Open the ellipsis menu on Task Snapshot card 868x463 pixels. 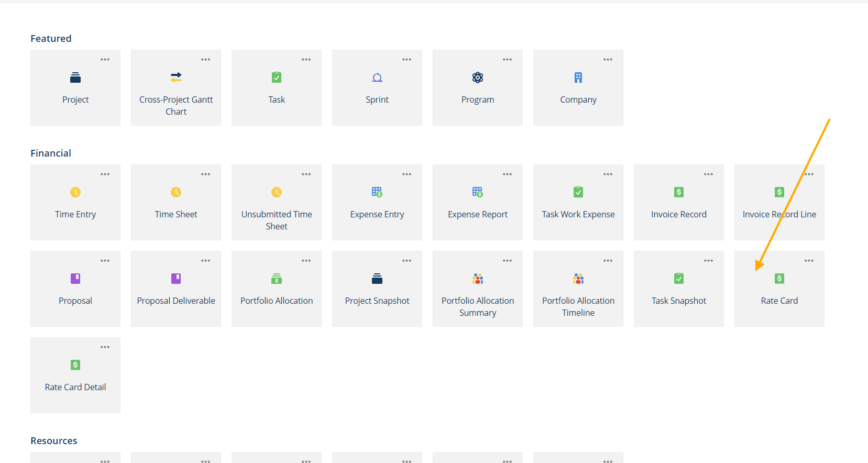click(x=709, y=261)
